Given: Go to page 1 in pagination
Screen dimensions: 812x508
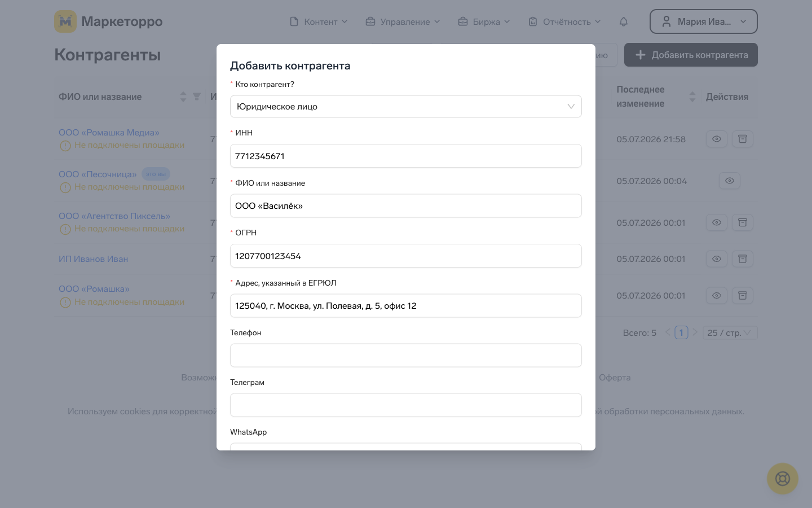Looking at the screenshot, I should [681, 333].
